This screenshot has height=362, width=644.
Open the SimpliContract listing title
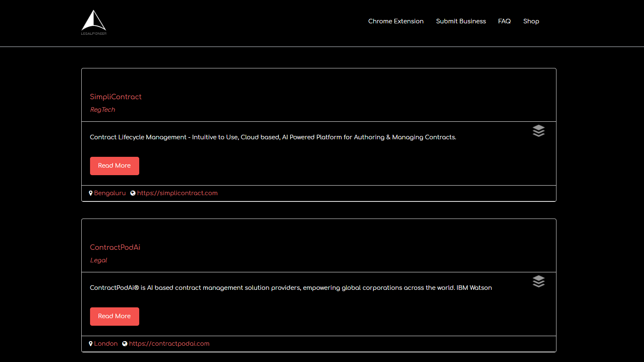[115, 97]
